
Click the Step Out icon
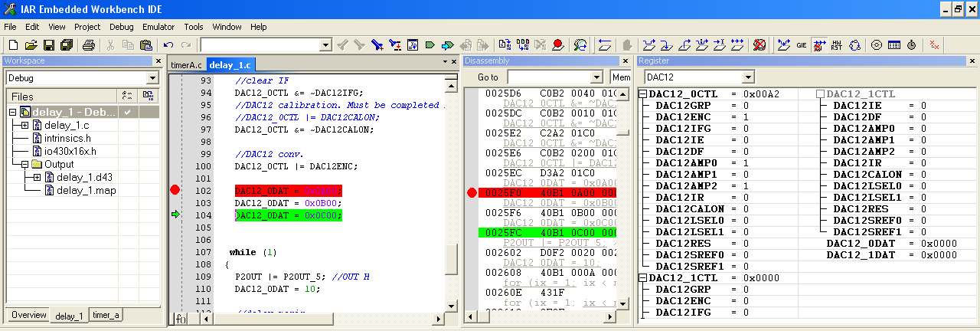coord(686,45)
